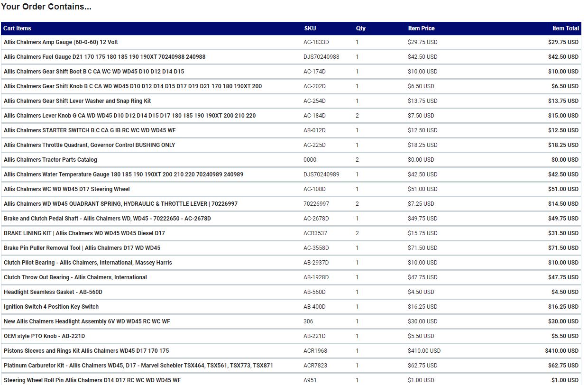Select the Gear Shift Knob item name

[x=133, y=86]
